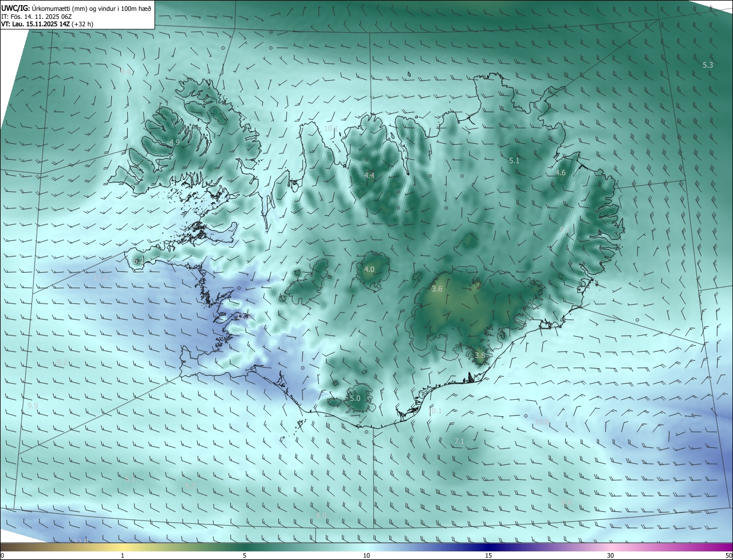Image resolution: width=733 pixels, height=560 pixels.
Task: Click the 5.3 value in northeast corner
Action: click(x=708, y=65)
